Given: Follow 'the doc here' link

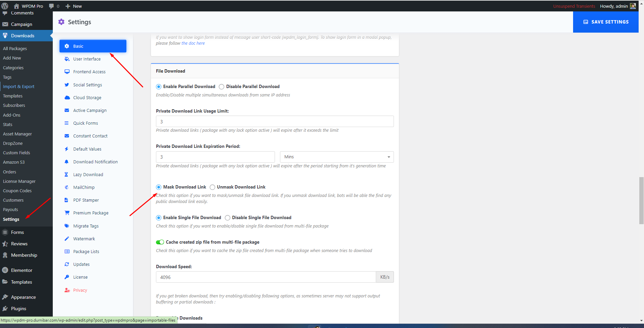Looking at the screenshot, I should 193,43.
